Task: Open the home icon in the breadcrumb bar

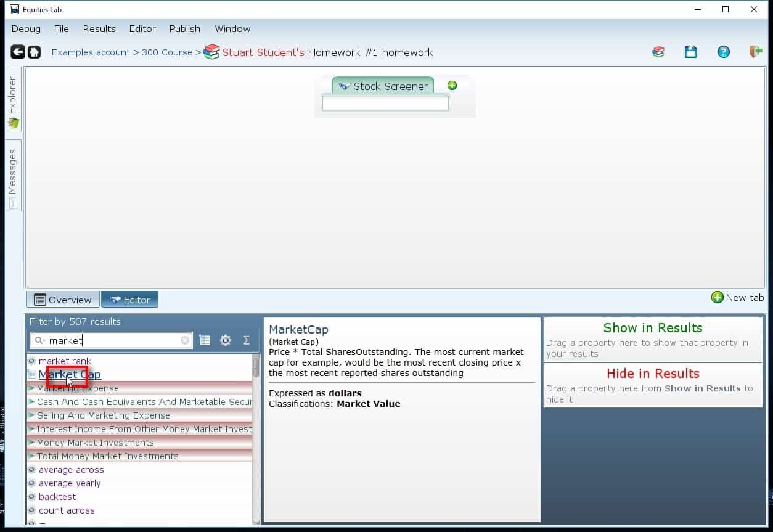Action: pos(35,52)
